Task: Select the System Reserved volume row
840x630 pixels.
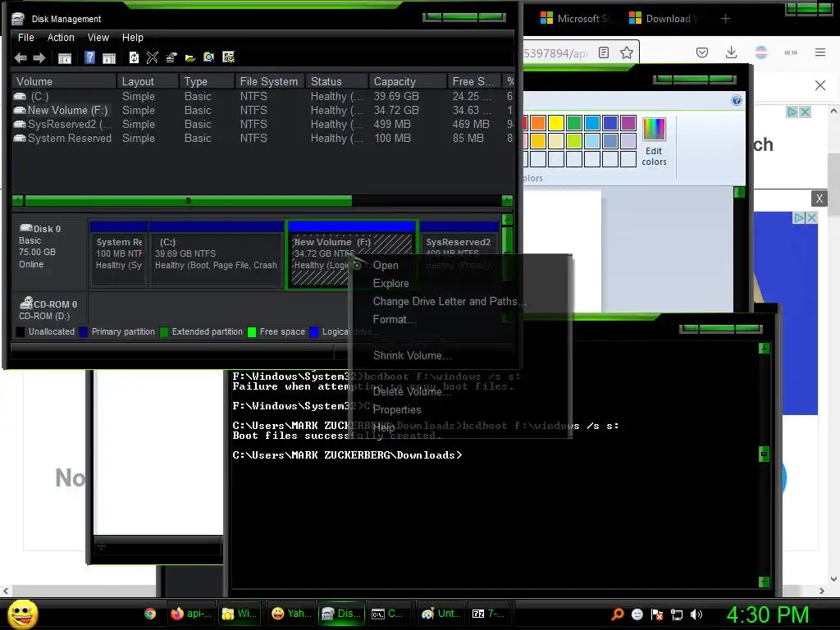Action: click(262, 138)
